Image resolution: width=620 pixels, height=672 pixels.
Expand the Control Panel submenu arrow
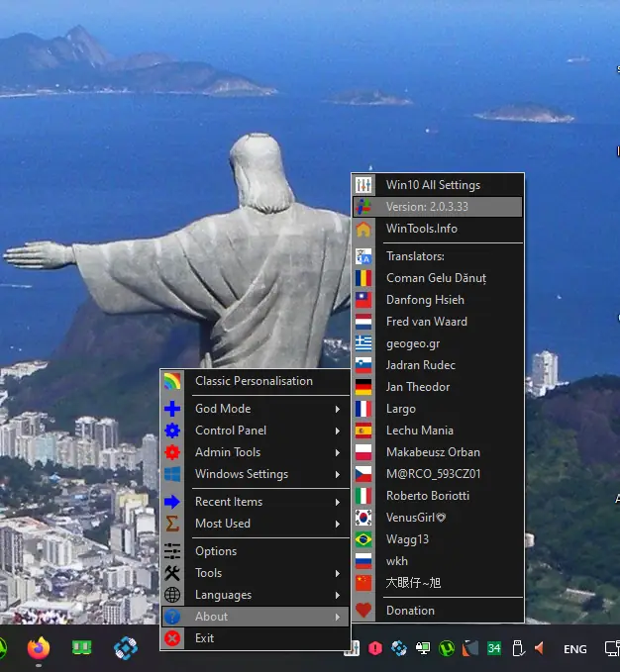(338, 431)
